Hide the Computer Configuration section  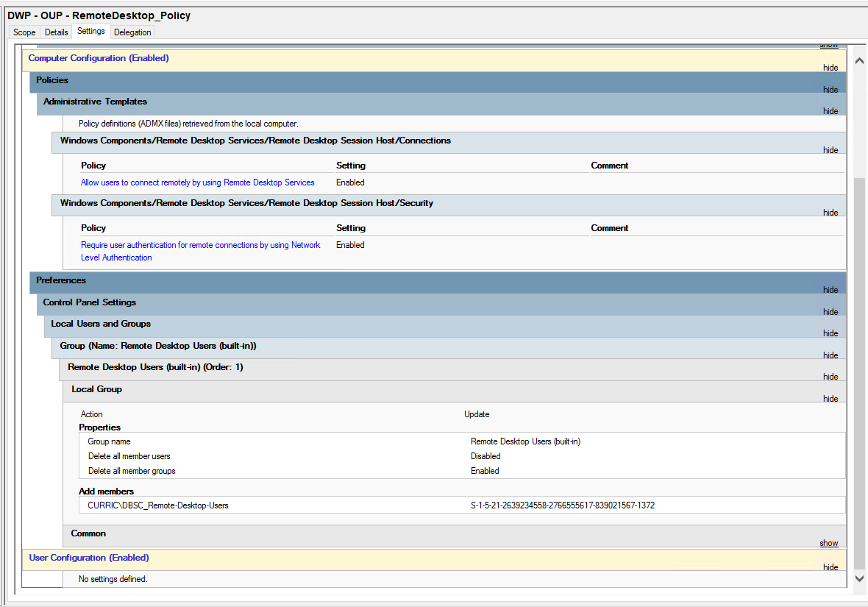tap(830, 68)
